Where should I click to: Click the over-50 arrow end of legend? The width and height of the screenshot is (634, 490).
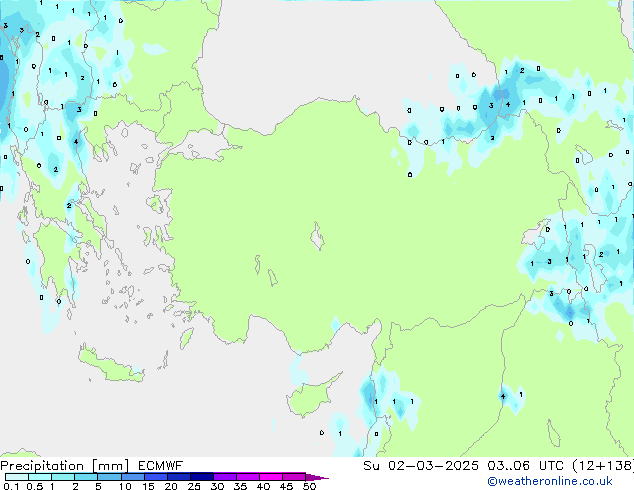[x=316, y=477]
